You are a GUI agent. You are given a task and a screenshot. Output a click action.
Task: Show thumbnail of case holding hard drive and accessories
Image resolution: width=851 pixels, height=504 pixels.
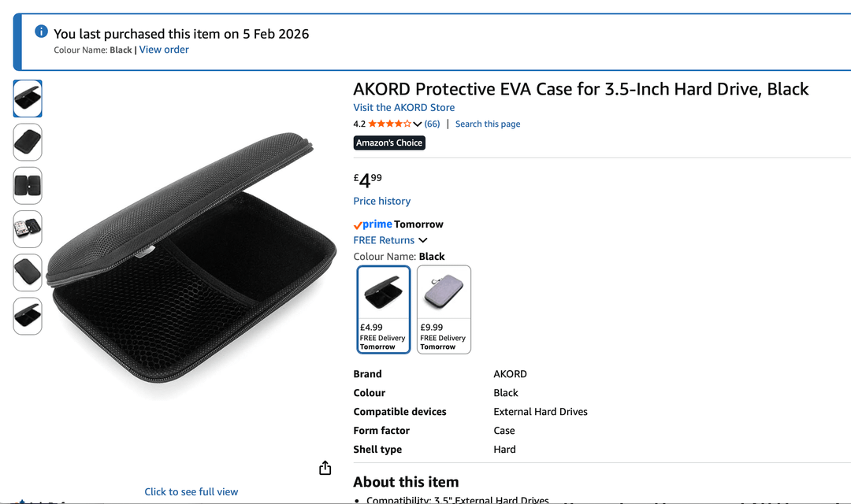(28, 229)
